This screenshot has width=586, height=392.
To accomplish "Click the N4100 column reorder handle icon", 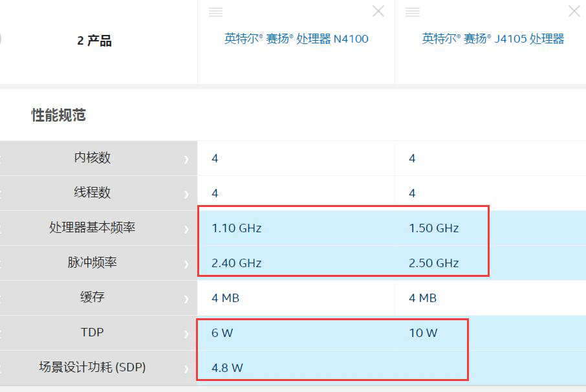I will pyautogui.click(x=215, y=12).
